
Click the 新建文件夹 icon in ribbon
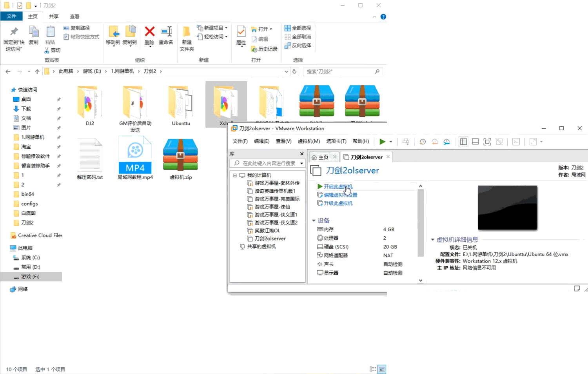click(x=187, y=31)
